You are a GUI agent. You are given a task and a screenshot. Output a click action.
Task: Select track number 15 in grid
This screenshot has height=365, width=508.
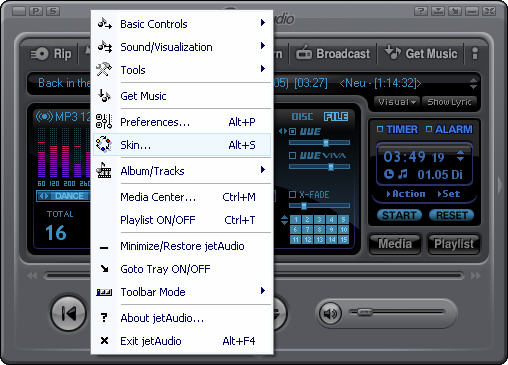point(343,239)
